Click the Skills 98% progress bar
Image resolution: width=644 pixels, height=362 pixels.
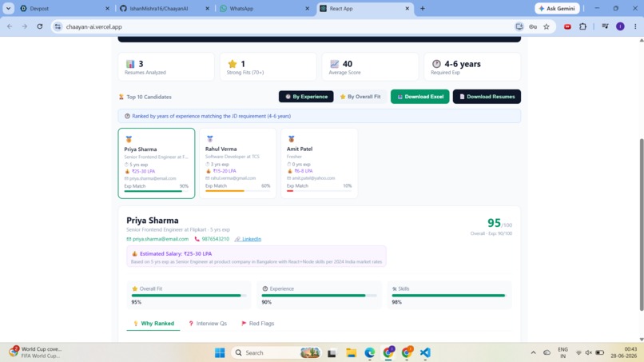click(449, 296)
